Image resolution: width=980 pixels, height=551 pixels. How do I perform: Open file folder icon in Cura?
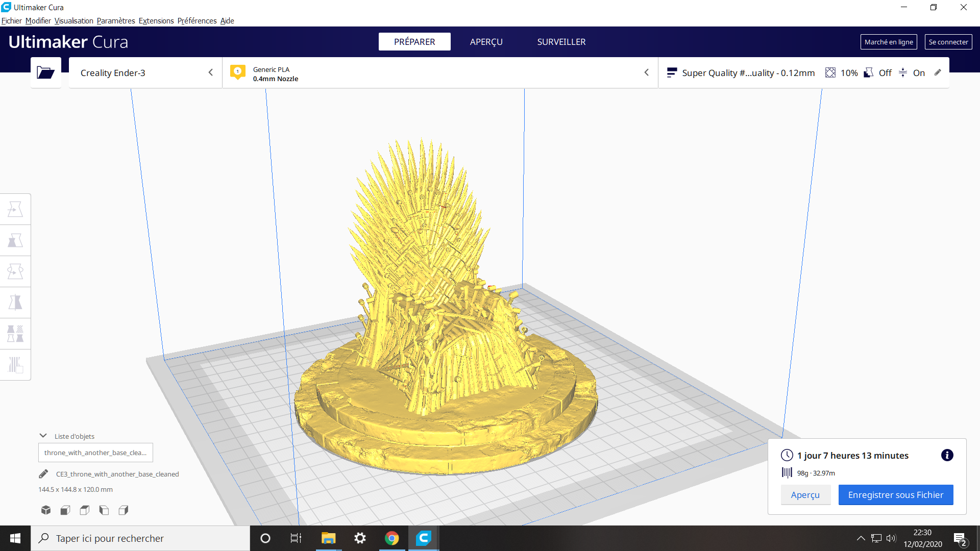[x=45, y=72]
